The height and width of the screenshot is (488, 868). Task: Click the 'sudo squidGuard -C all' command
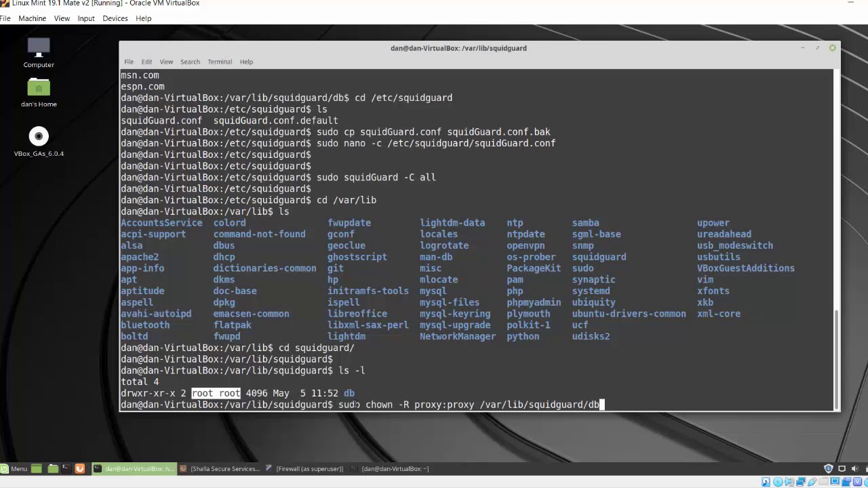pos(376,178)
